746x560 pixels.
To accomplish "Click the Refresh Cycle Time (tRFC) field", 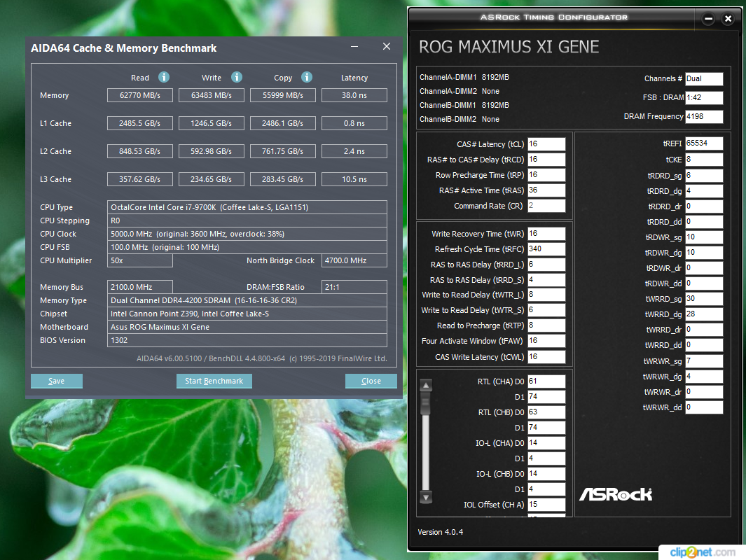I will pos(546,249).
